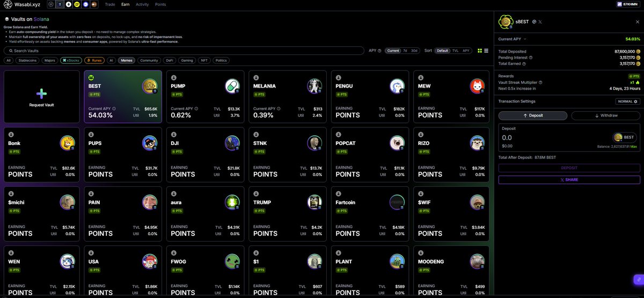Click Total Earned info icon

pyautogui.click(x=524, y=63)
